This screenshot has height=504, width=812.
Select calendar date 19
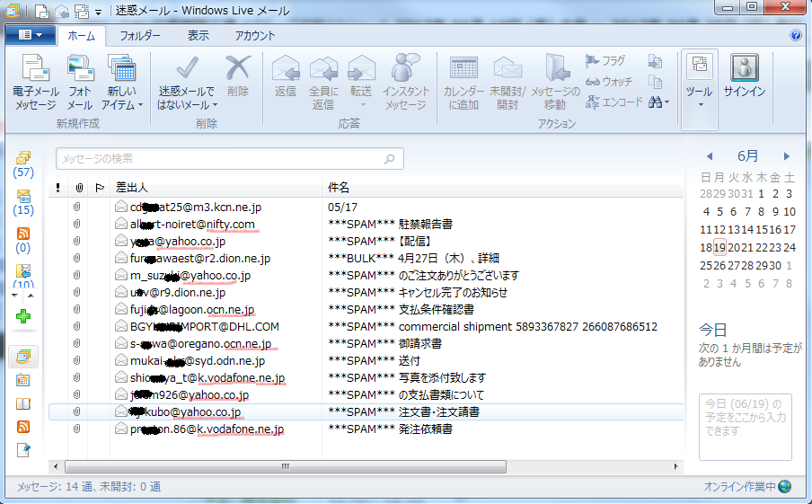click(719, 248)
